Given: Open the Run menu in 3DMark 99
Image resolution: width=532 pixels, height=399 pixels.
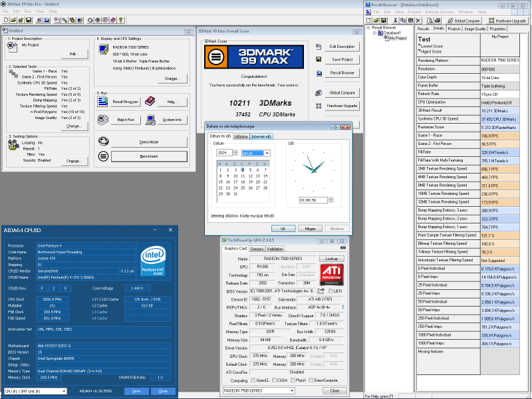Looking at the screenshot, I should click(x=27, y=11).
